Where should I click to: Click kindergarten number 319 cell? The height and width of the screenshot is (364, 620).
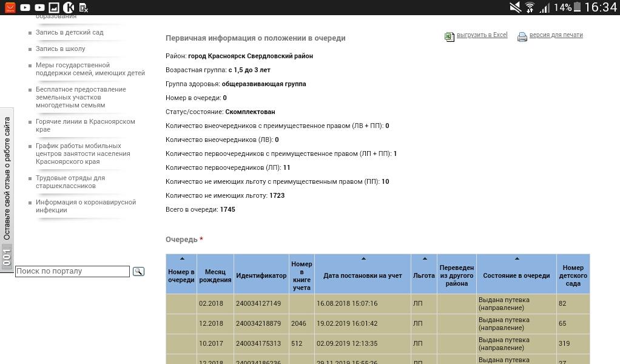(x=573, y=343)
